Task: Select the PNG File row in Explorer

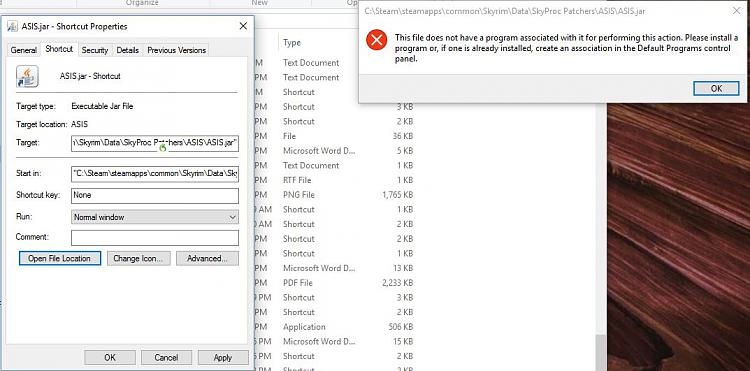Action: click(335, 195)
